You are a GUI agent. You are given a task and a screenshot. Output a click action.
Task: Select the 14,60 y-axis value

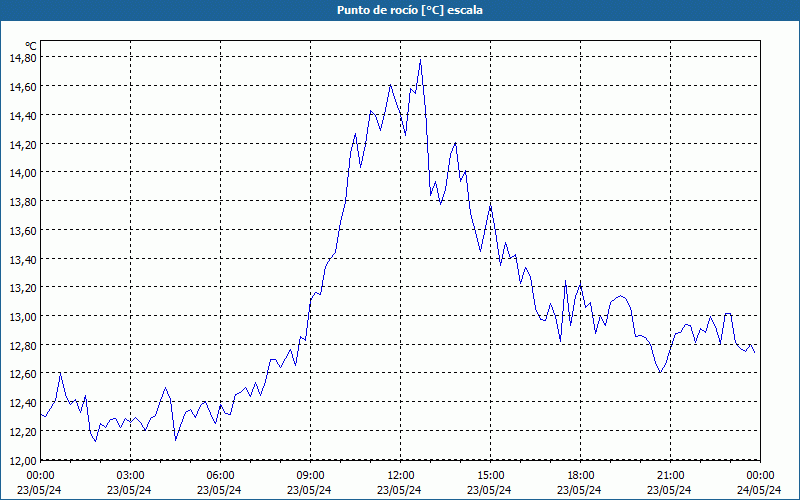click(23, 87)
